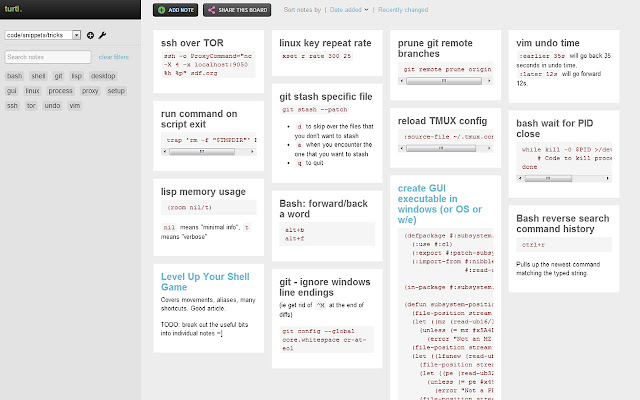Screen dimensions: 640x400
Task: Click right scroll arrow in prune git note
Action: 489,81
